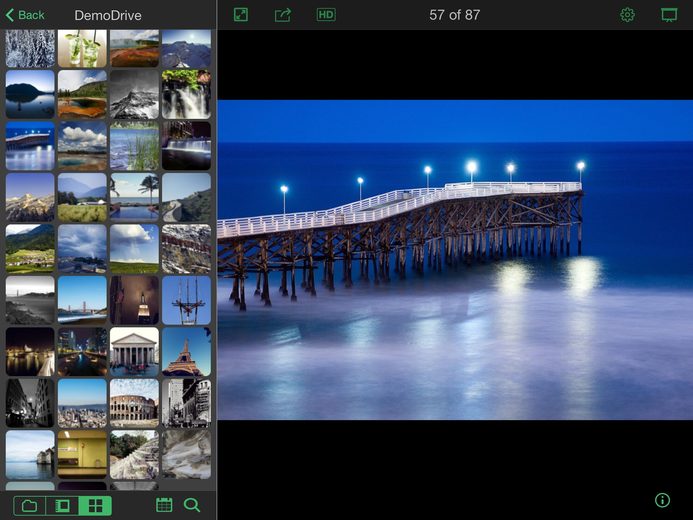The width and height of the screenshot is (693, 520).
Task: Go back using the Back button
Action: click(x=25, y=15)
